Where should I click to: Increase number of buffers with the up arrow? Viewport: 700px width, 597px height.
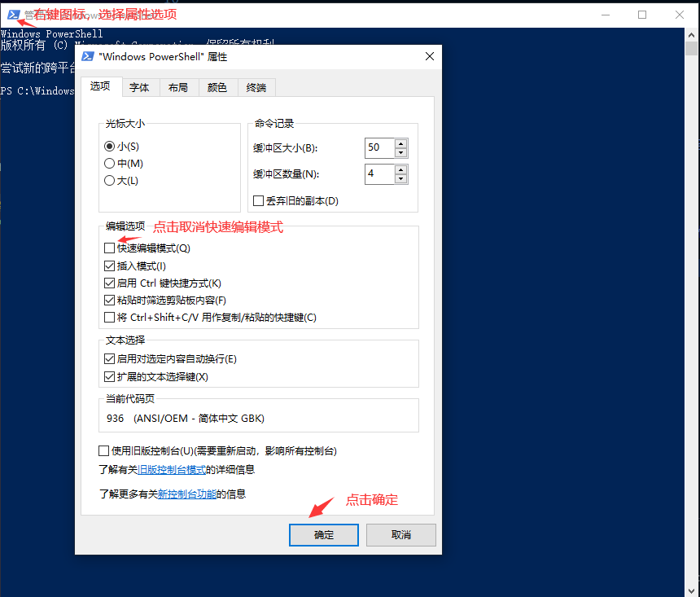pos(400,169)
